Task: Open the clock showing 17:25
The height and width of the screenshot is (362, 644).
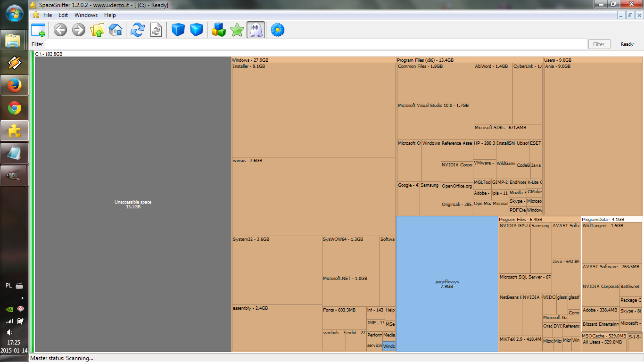Action: coord(14,342)
